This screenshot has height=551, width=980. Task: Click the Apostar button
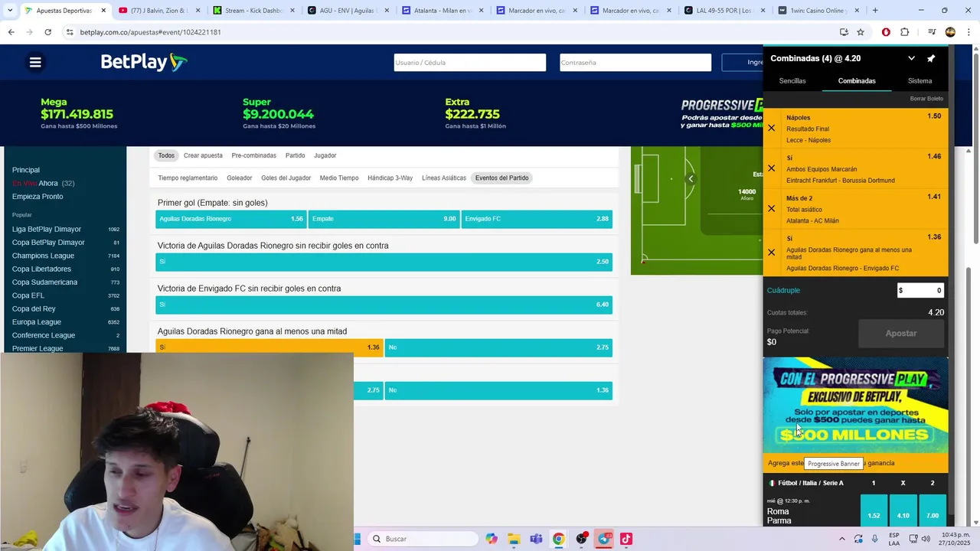(901, 334)
